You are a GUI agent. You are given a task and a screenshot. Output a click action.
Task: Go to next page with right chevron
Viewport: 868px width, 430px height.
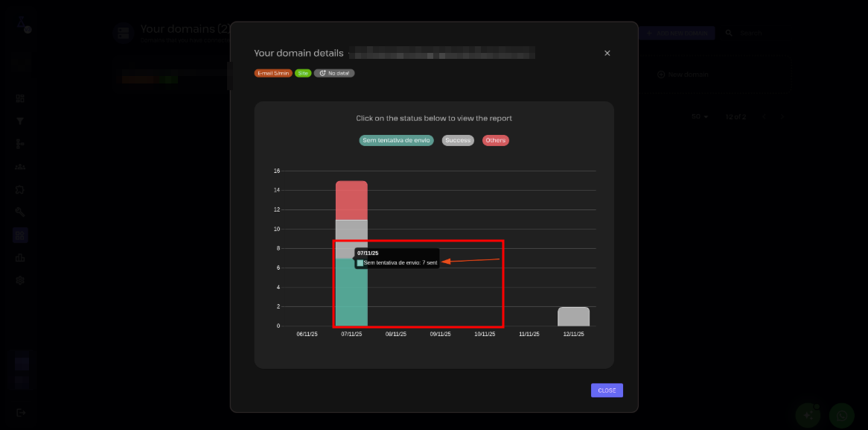coord(782,117)
